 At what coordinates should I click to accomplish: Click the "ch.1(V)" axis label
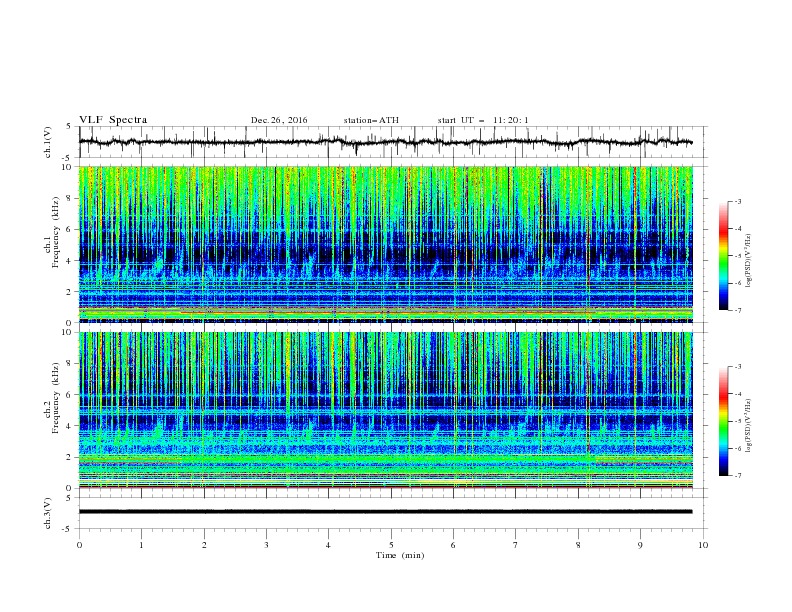(x=48, y=142)
